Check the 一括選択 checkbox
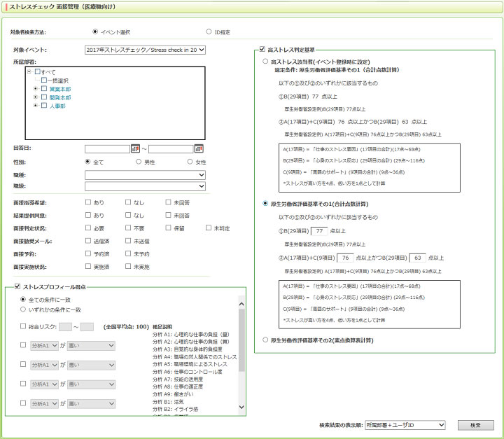Screen dimensions: 504x439 (44, 80)
